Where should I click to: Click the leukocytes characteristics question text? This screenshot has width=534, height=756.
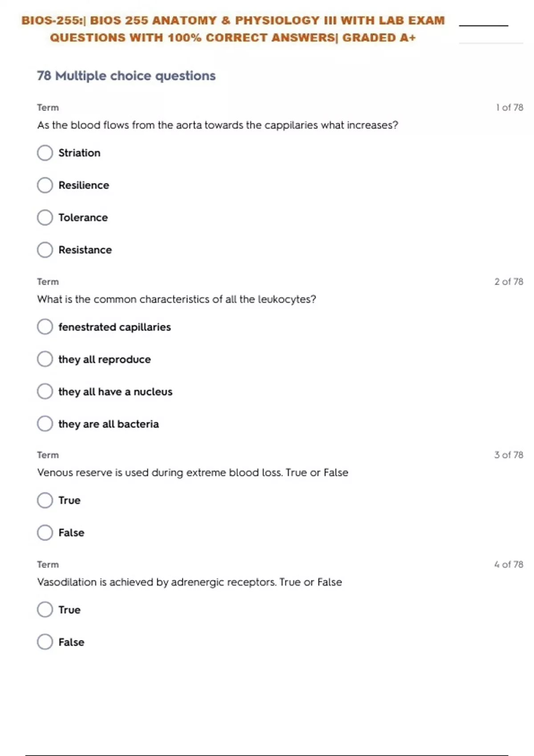[x=177, y=299]
